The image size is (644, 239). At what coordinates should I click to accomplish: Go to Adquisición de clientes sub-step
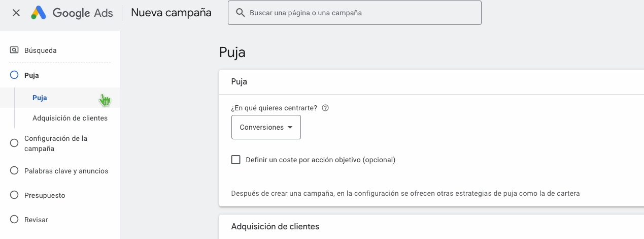(70, 118)
